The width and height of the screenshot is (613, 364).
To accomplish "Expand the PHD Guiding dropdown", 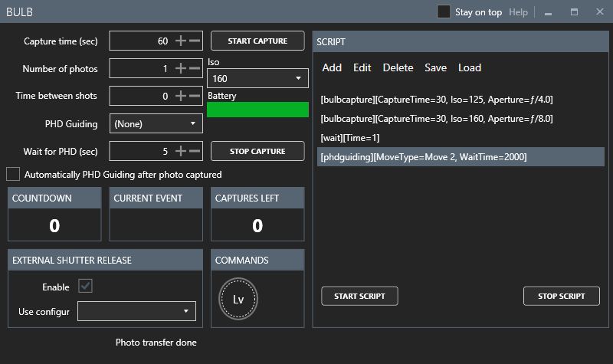I will click(x=156, y=123).
